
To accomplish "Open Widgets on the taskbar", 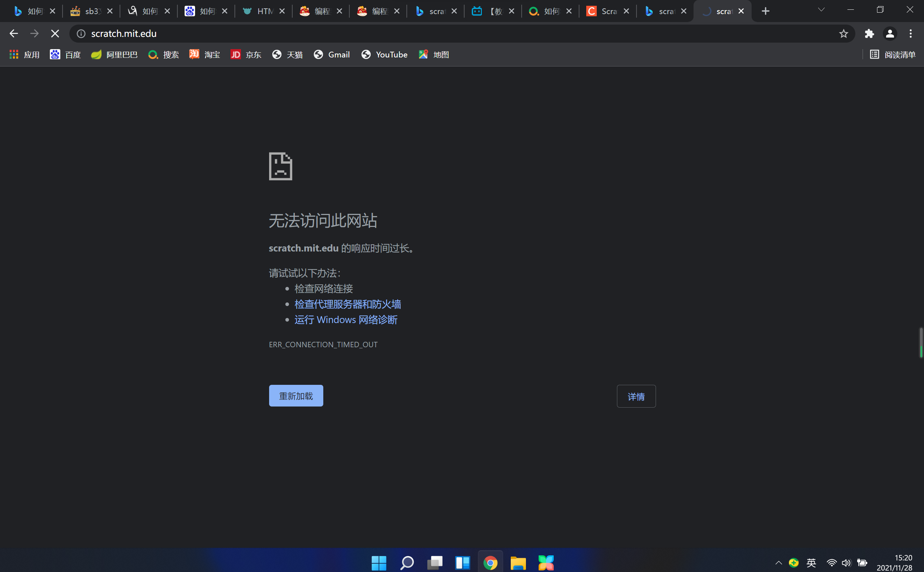I will (x=462, y=563).
